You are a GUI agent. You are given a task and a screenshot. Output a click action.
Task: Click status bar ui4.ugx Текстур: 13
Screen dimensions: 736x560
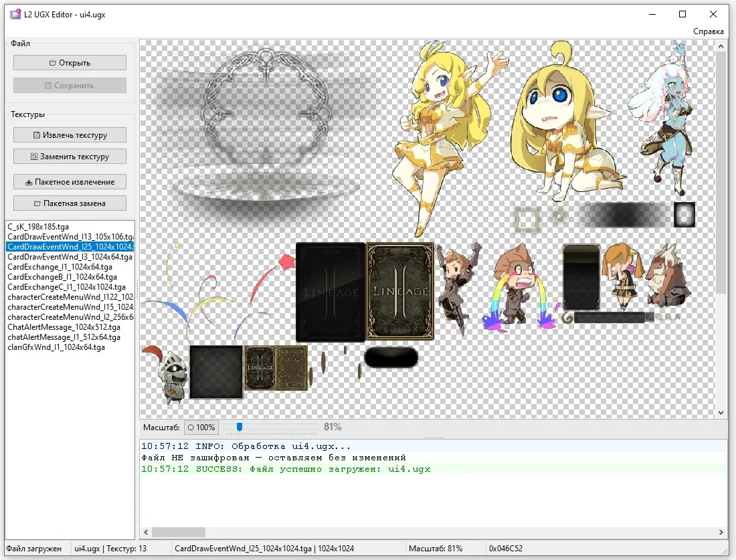110,548
